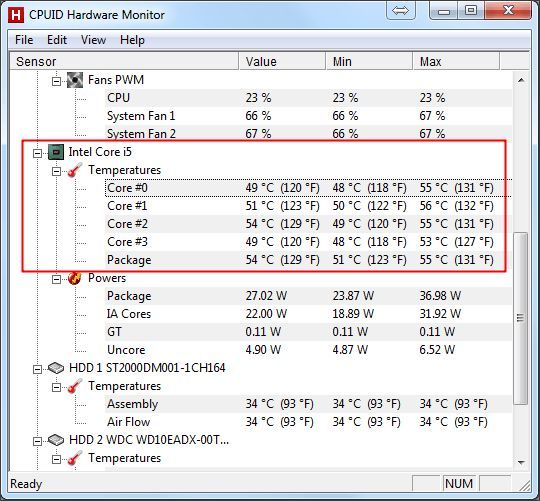Select the Core #2 temperature row
Image resolution: width=540 pixels, height=501 pixels.
tap(309, 224)
